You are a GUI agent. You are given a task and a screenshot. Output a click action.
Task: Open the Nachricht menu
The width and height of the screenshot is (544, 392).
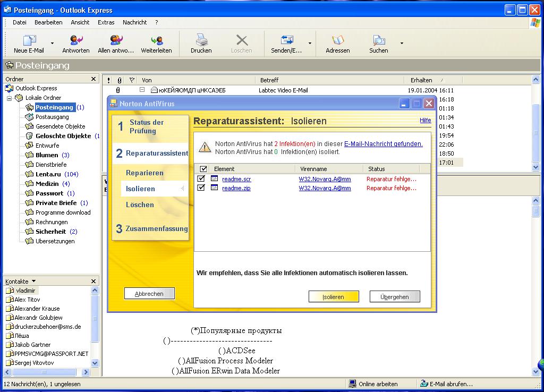pyautogui.click(x=134, y=22)
